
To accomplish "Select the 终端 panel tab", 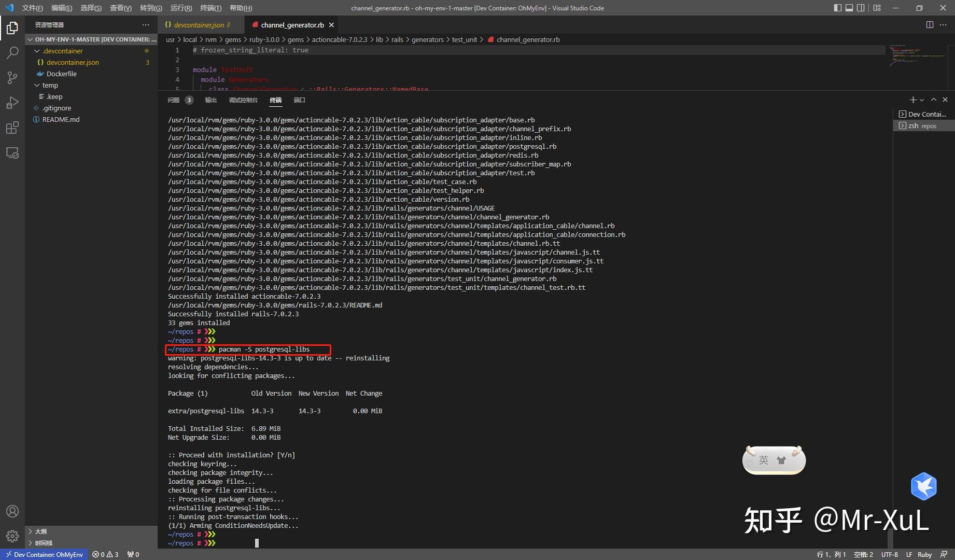I will point(276,100).
